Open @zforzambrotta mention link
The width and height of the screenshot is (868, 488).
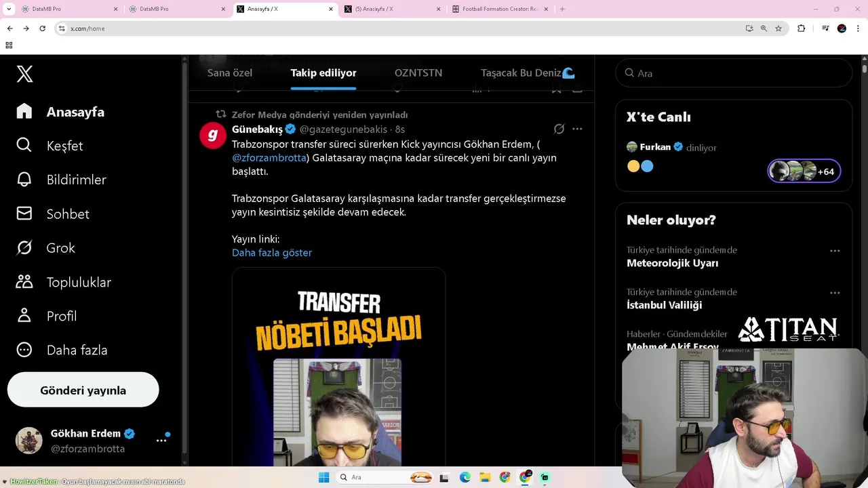(x=269, y=158)
